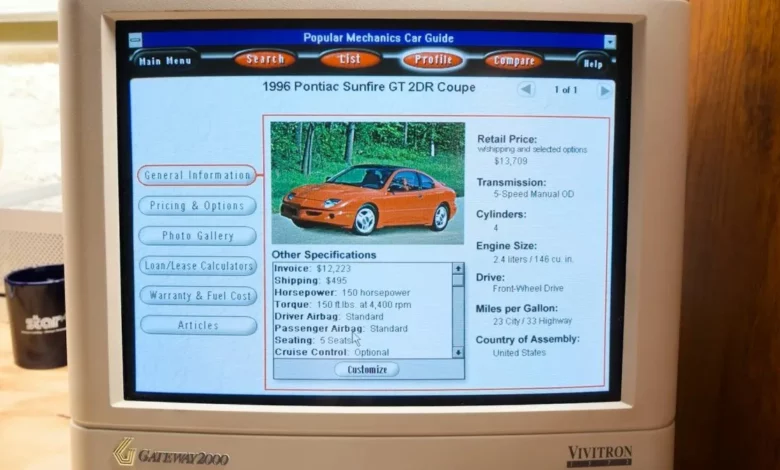Click the Invoice: $12,223 row
The height and width of the screenshot is (470, 780).
(362, 269)
